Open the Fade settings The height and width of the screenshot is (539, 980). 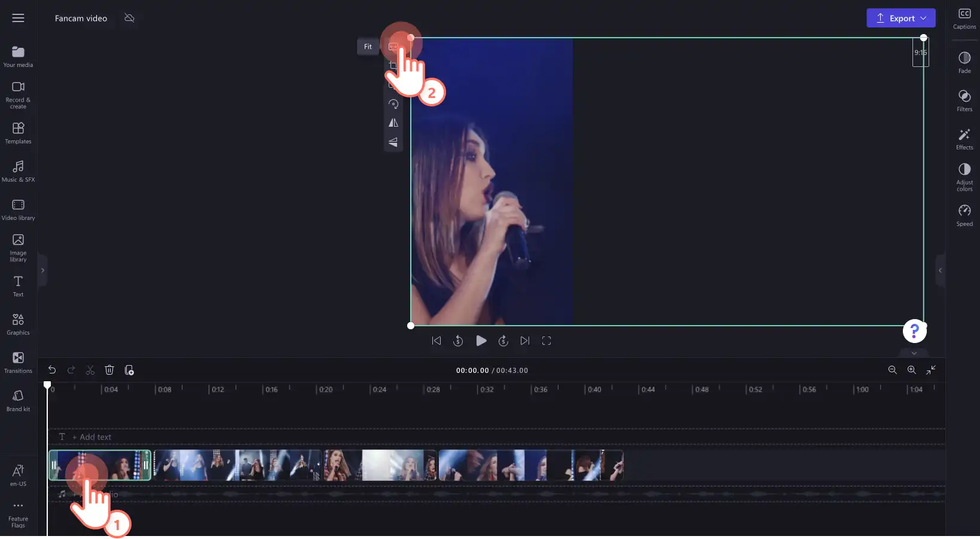(x=964, y=62)
